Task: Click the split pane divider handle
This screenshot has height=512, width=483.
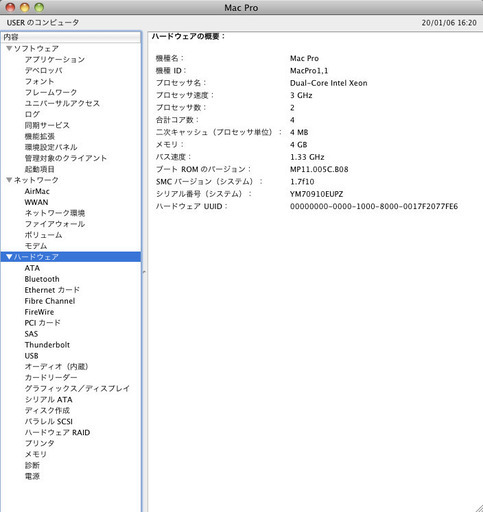Action: (x=144, y=272)
